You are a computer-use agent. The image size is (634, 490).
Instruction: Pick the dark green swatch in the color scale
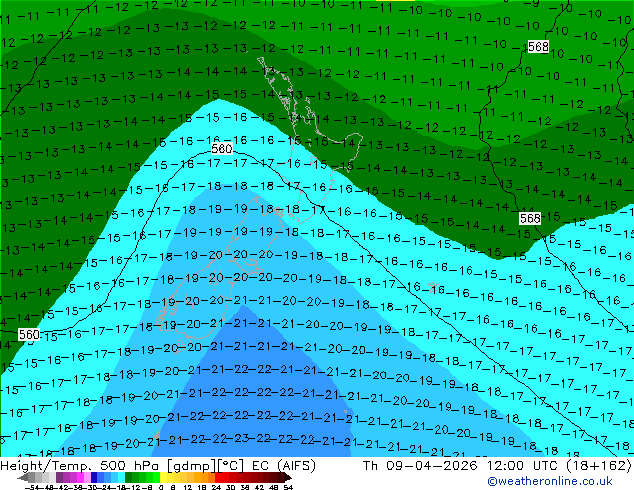pyautogui.click(x=129, y=478)
